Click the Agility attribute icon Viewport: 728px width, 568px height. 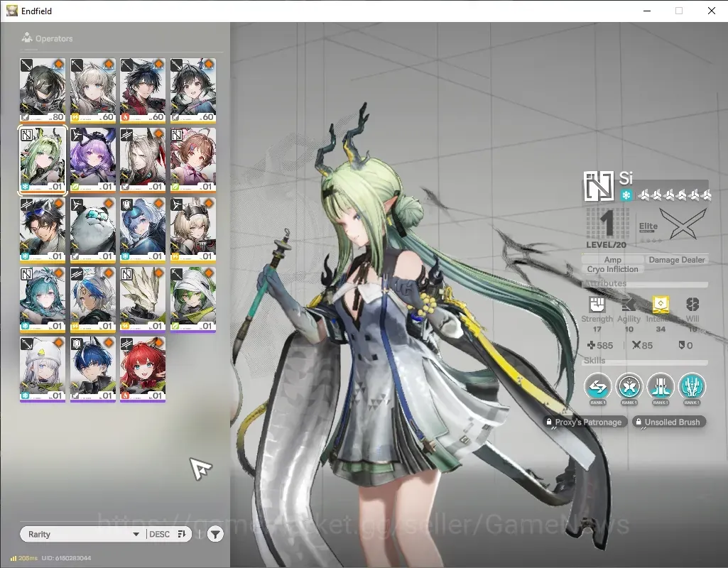(x=629, y=305)
